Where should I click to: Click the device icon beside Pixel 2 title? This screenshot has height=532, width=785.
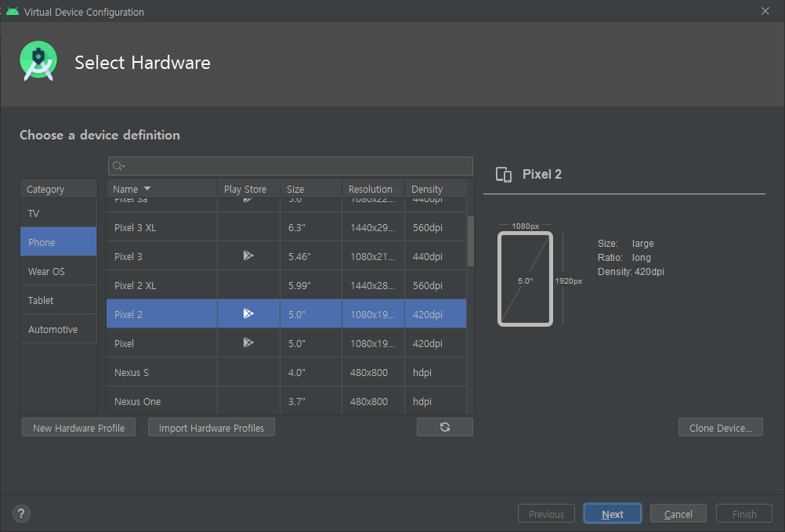pyautogui.click(x=504, y=174)
